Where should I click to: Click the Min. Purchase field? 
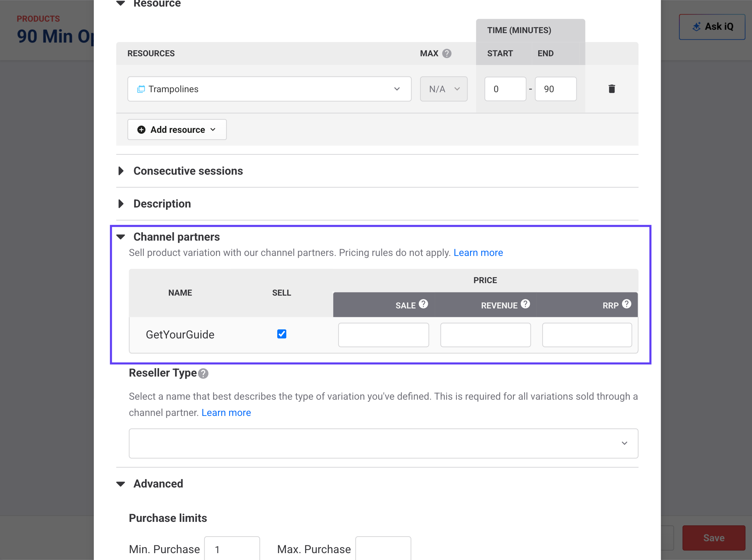232,548
